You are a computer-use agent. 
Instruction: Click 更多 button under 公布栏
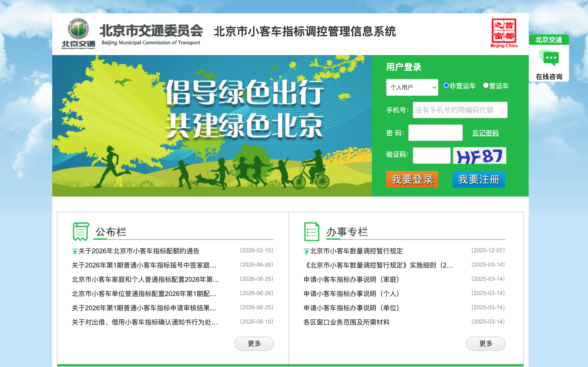click(254, 343)
